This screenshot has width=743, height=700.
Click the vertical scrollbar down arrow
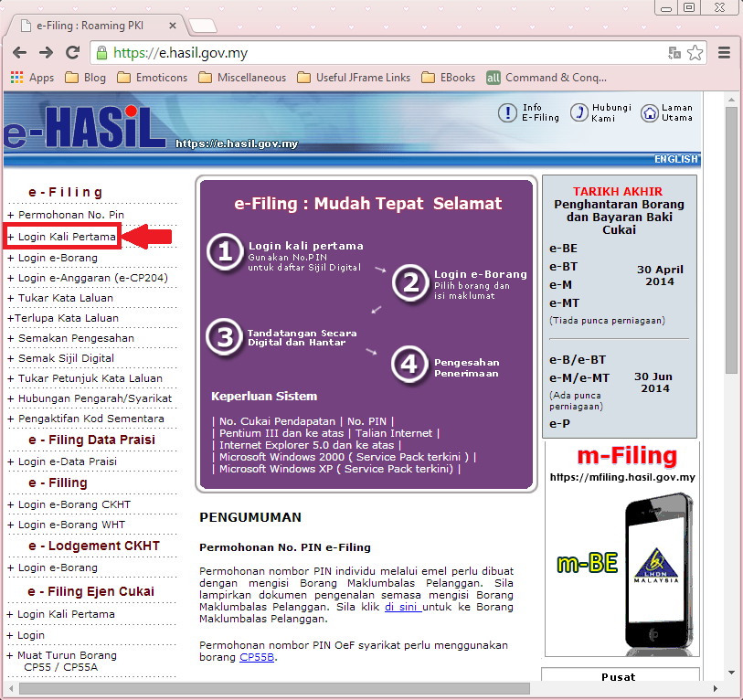[x=732, y=672]
